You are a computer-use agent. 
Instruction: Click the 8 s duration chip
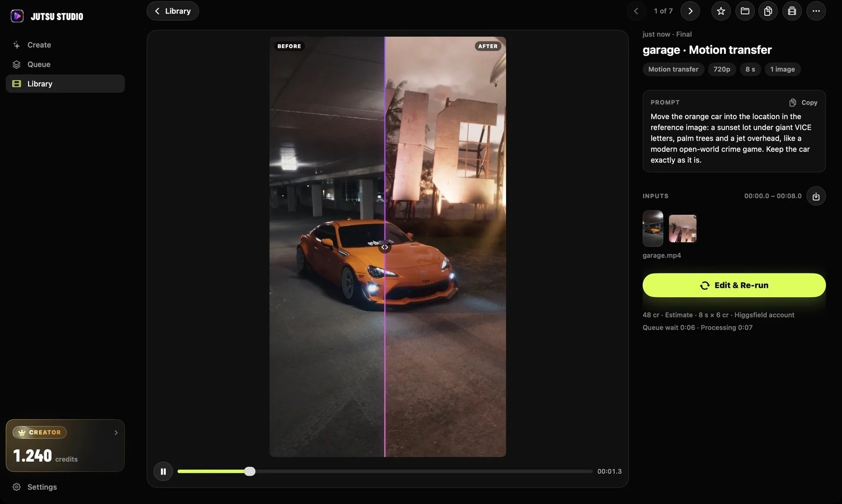pyautogui.click(x=750, y=69)
